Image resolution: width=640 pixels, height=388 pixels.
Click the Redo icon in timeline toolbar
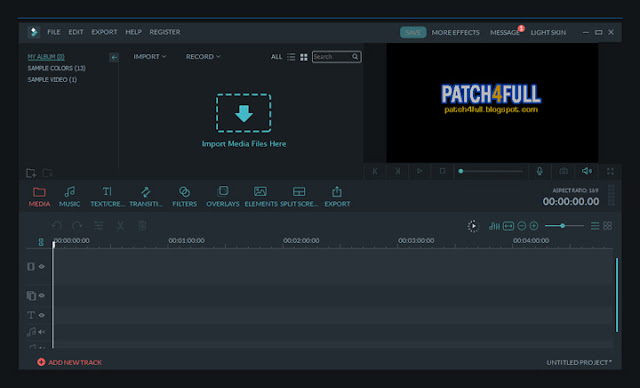pos(77,226)
